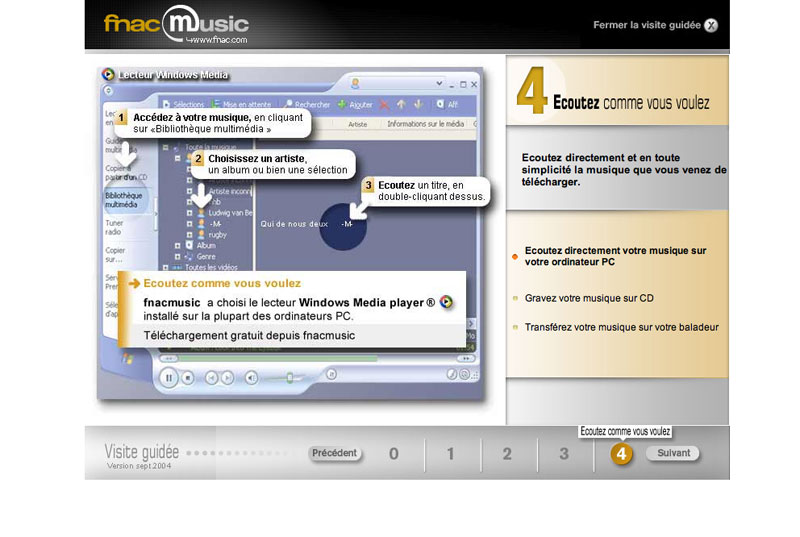Click Gravez votre musique sur CD
Screen dimensions: 800x537
(589, 298)
